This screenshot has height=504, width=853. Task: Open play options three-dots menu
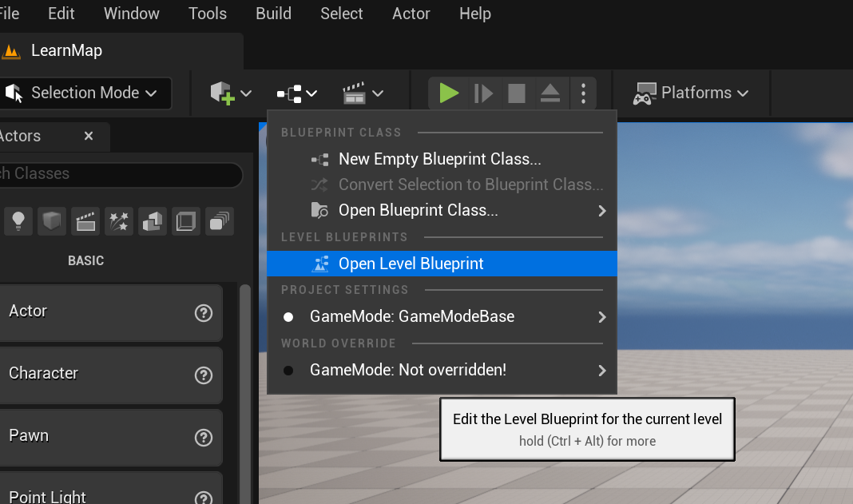coord(583,93)
